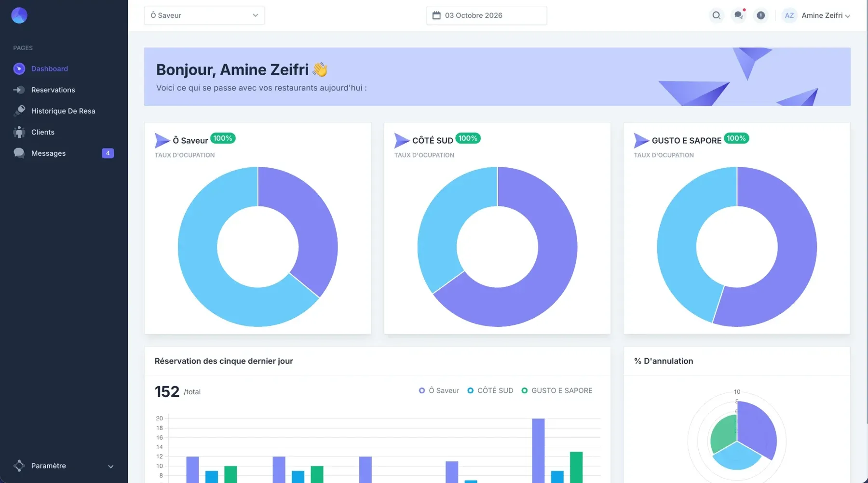The width and height of the screenshot is (868, 483).
Task: Click the GUSTO E SAPORE 100% badge
Action: [x=736, y=138]
